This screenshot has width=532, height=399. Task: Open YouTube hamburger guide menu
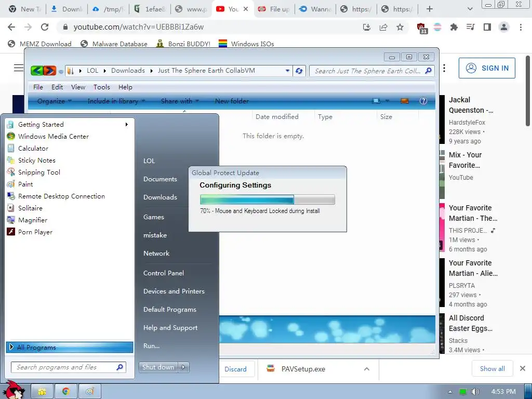[19, 68]
